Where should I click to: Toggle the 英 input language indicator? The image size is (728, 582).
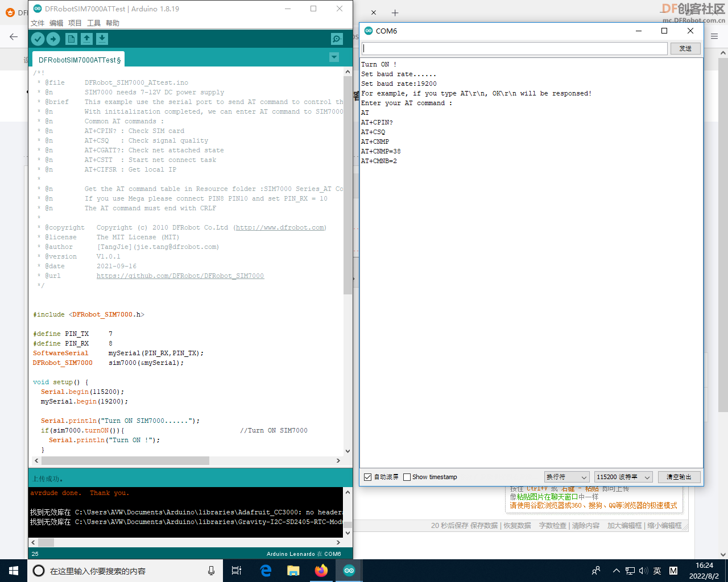tap(657, 571)
